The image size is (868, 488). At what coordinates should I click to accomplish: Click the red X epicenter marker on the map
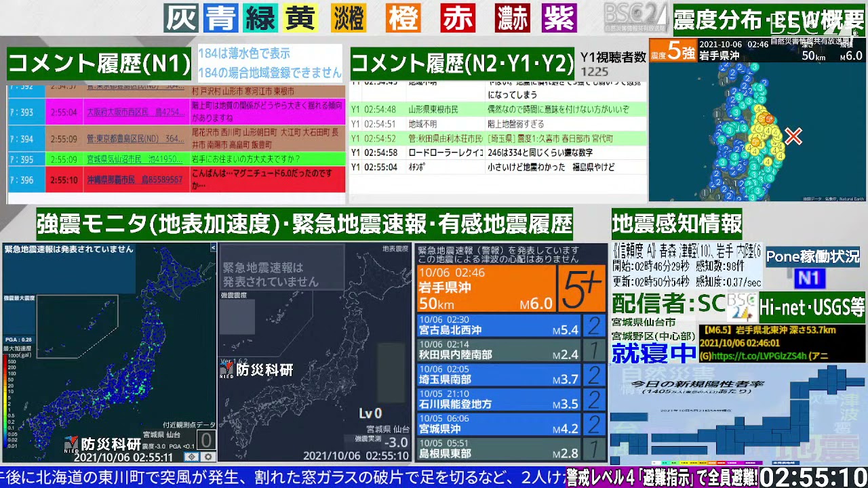click(x=793, y=136)
